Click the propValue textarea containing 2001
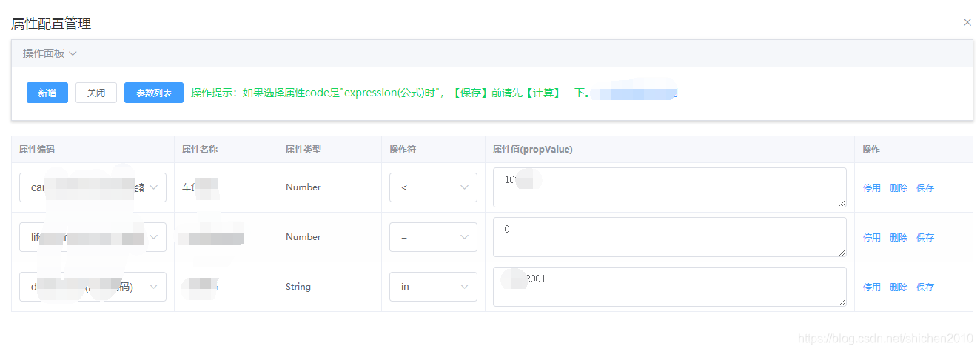The height and width of the screenshot is (352, 980). point(669,287)
